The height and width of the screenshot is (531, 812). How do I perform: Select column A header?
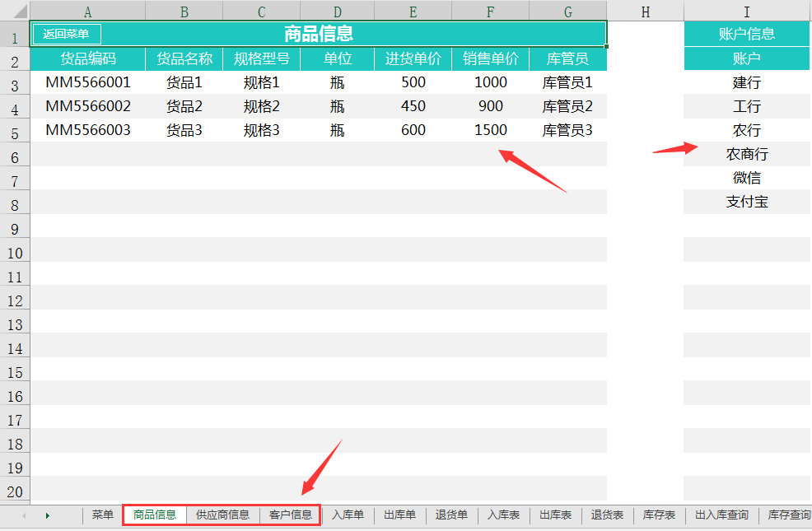click(x=87, y=12)
